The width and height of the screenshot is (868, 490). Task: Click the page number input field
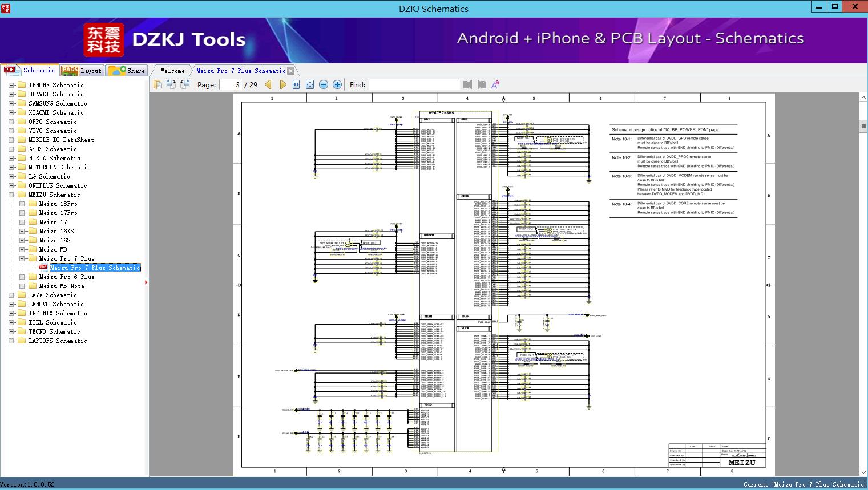230,84
